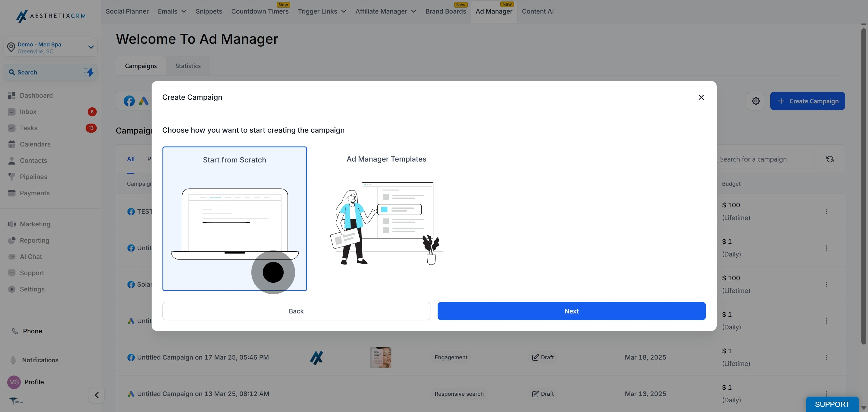Open the three-dot menu for the $100 TEST campaign
The width and height of the screenshot is (868, 412).
tap(826, 212)
